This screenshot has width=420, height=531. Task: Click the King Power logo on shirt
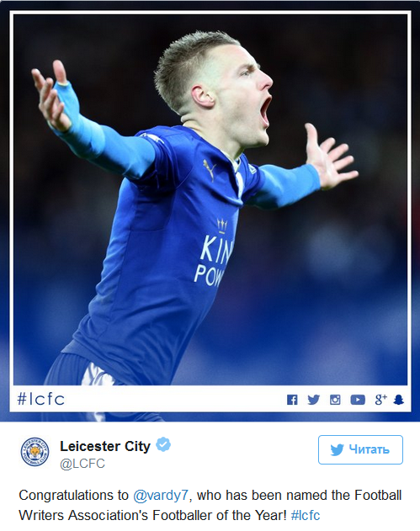pos(214,252)
